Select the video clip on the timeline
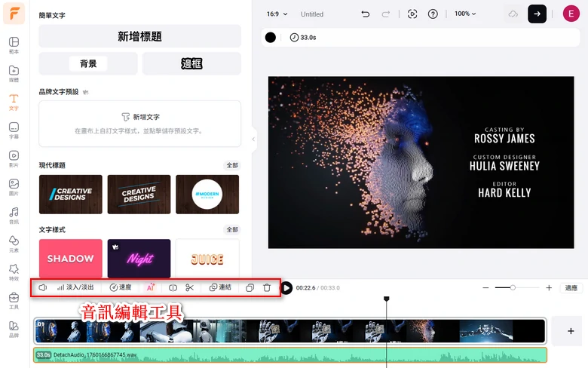The height and width of the screenshot is (368, 588). pyautogui.click(x=290, y=331)
